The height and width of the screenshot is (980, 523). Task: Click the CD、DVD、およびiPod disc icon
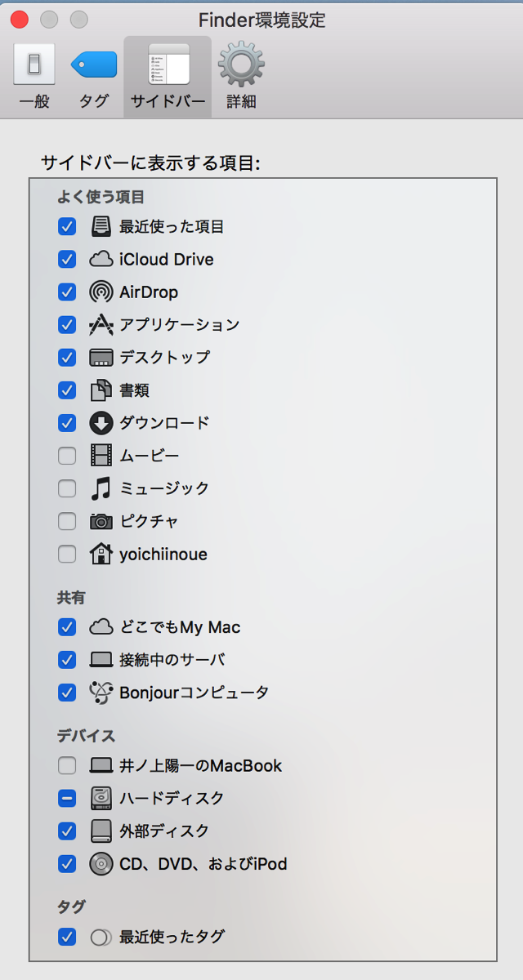[101, 863]
